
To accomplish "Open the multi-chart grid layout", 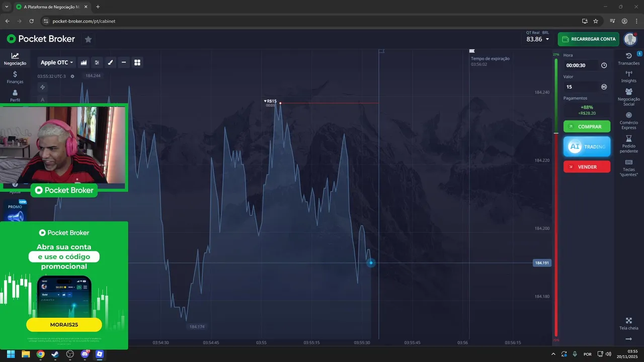I will [137, 62].
